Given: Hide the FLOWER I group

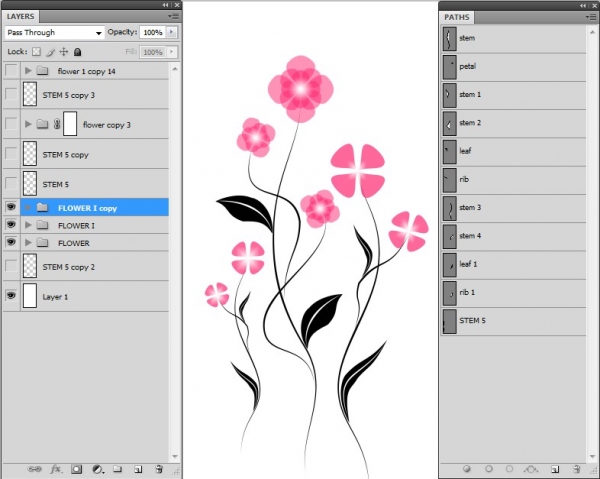Looking at the screenshot, I should 11,225.
